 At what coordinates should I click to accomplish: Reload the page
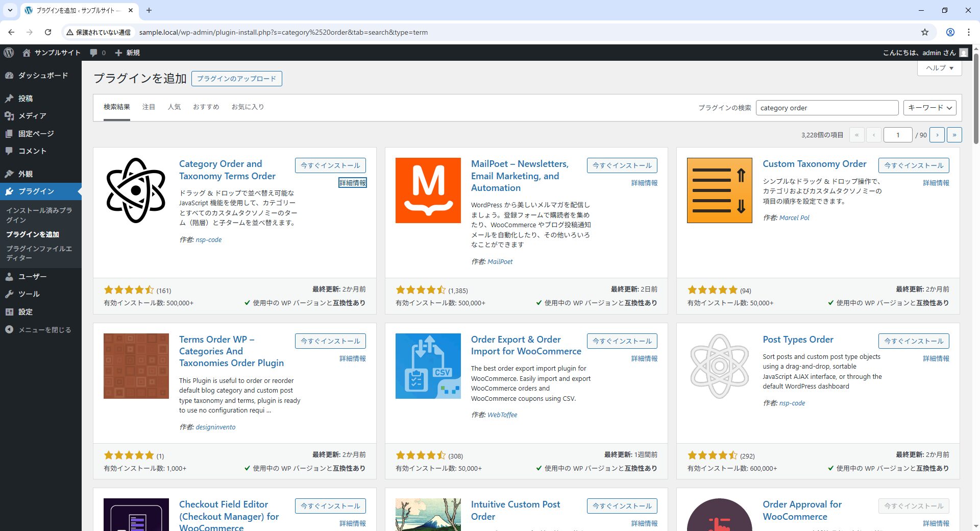48,32
